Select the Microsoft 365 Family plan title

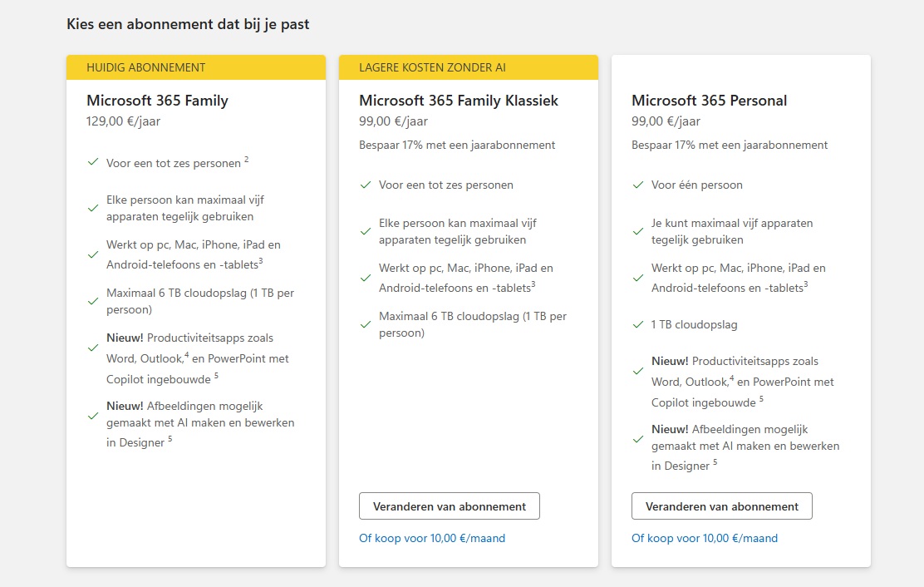157,101
